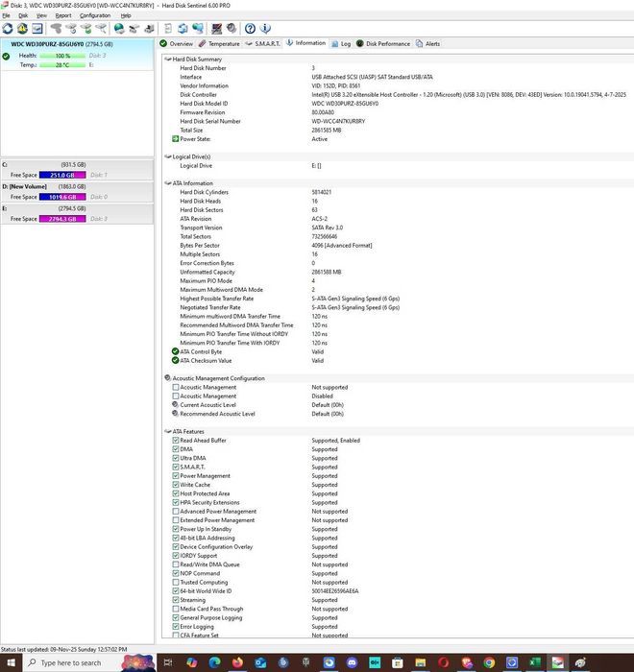The width and height of the screenshot is (634, 672).
Task: Toggle the Streaming checkbox
Action: 176,600
